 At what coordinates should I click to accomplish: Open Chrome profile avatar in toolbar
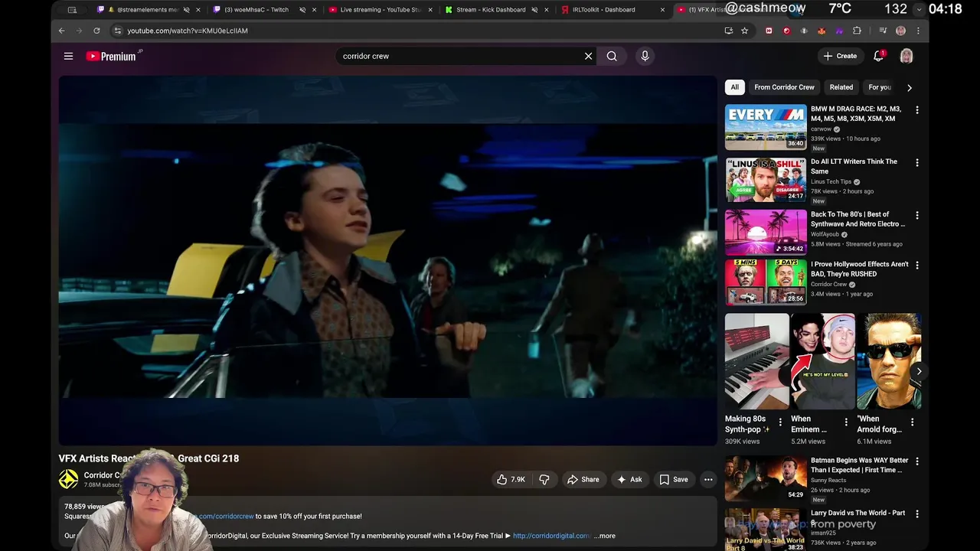tap(900, 31)
